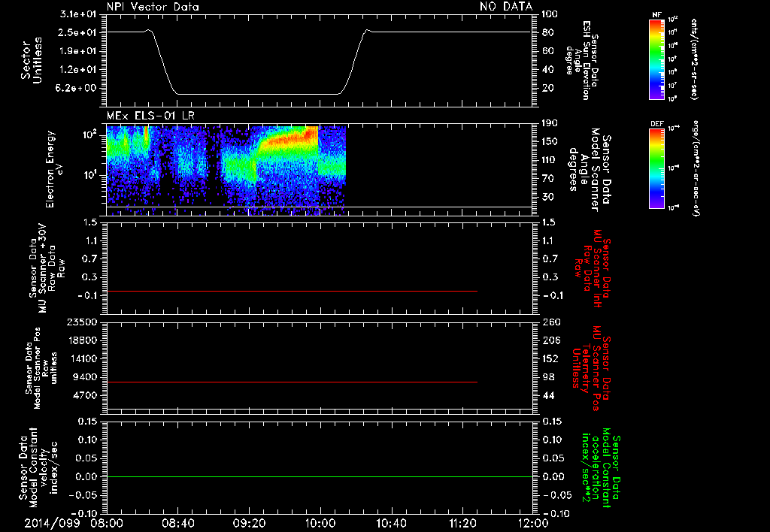Screen dimensions: 770x532
Task: Click the '10:00' time axis label
Action: pyautogui.click(x=320, y=523)
